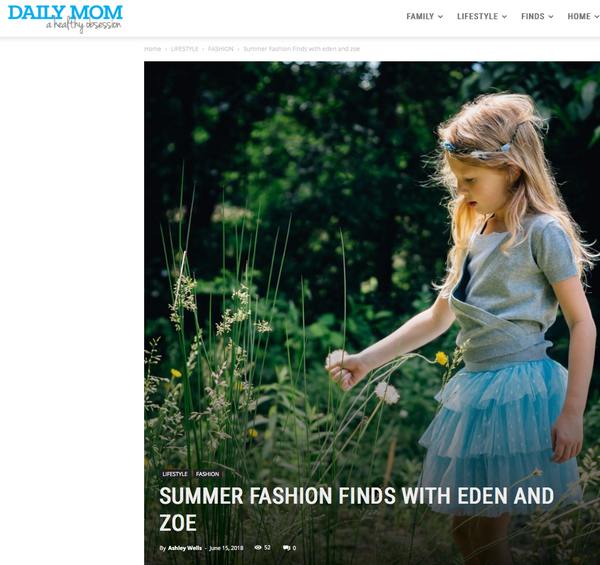This screenshot has height=565, width=600.
Task: Open the Daily Mom logo homepage
Action: click(x=65, y=18)
